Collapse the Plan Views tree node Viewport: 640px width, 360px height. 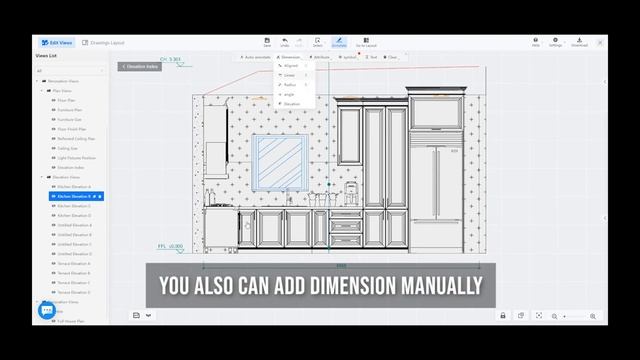point(42,91)
